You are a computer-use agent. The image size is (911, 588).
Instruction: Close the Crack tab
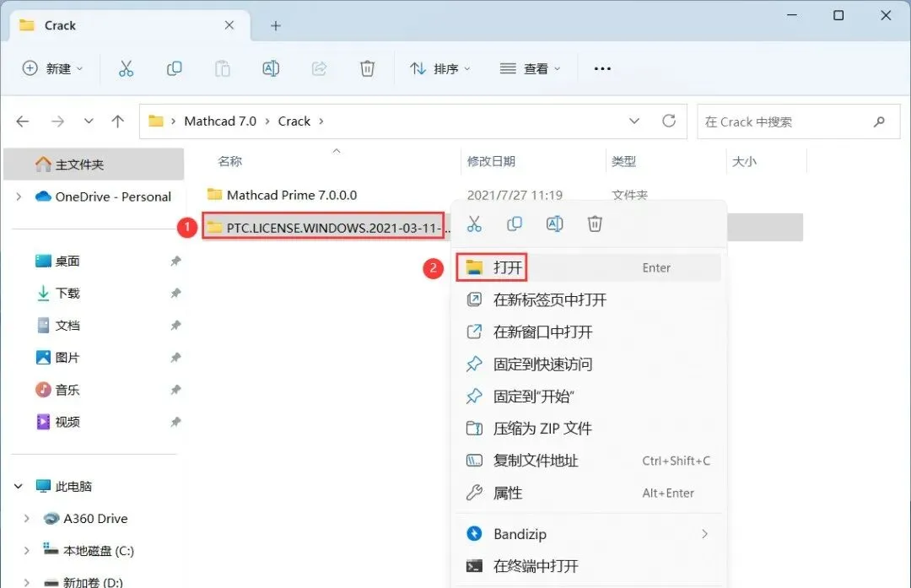229,25
